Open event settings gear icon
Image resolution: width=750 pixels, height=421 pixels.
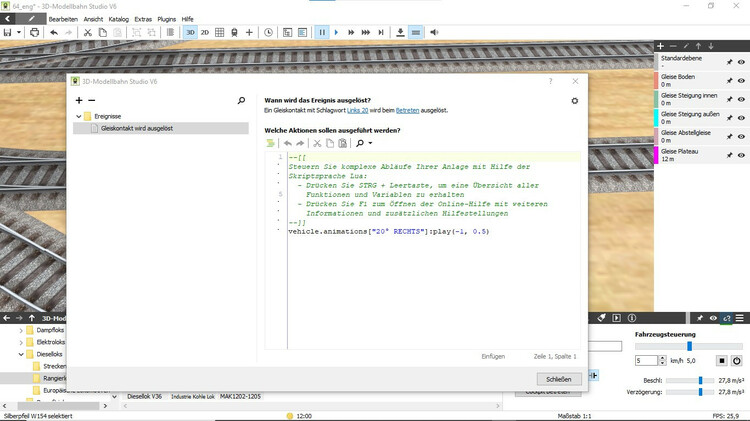574,101
